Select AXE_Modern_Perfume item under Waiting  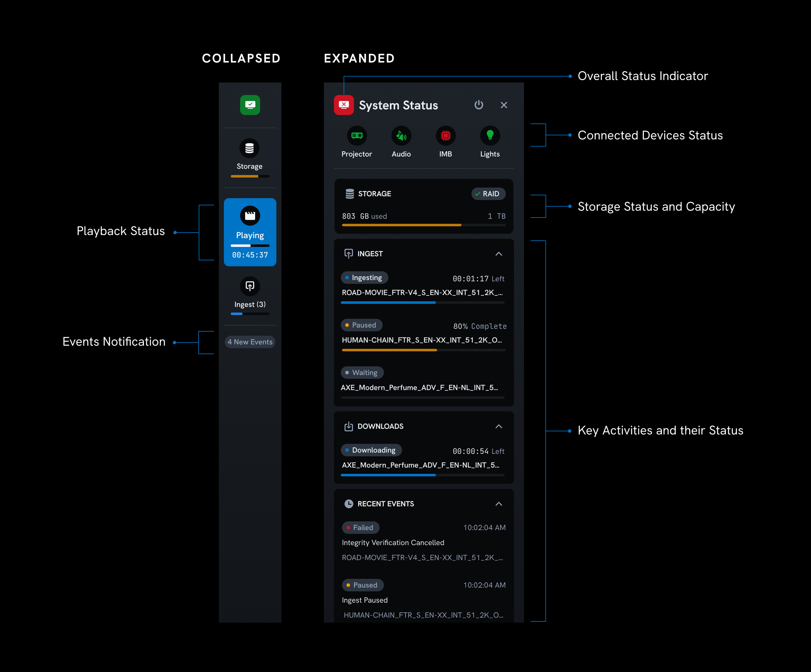(x=419, y=388)
